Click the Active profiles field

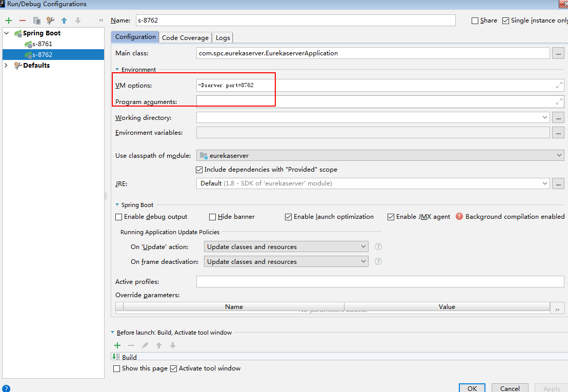[380, 281]
